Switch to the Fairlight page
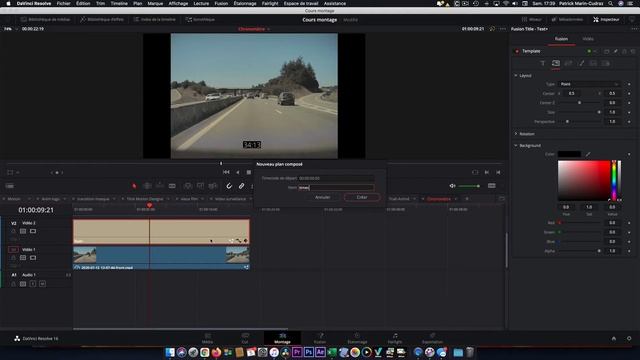Viewport: 640px width, 360px height. pos(395,338)
